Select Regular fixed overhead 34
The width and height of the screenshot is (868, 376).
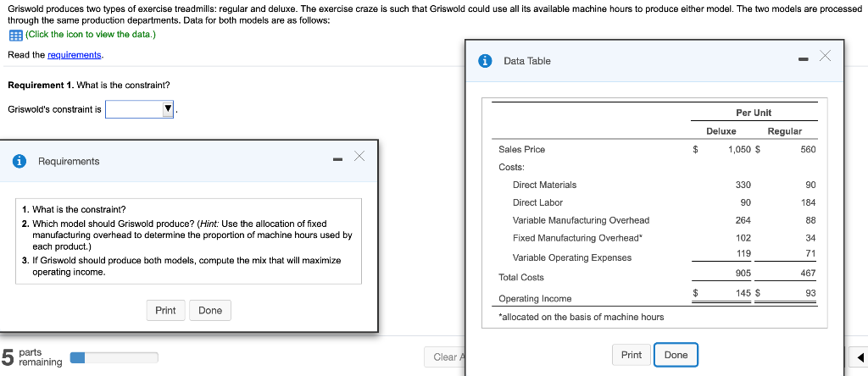click(x=811, y=238)
